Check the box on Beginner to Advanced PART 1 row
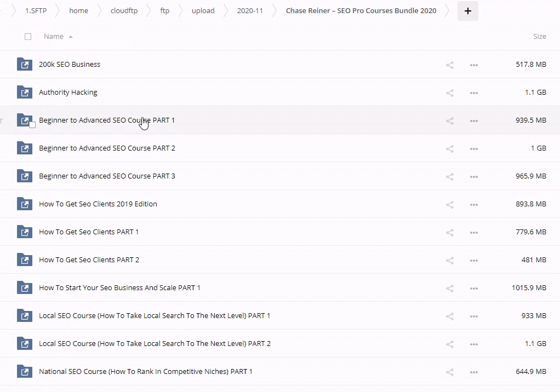 [x=32, y=125]
